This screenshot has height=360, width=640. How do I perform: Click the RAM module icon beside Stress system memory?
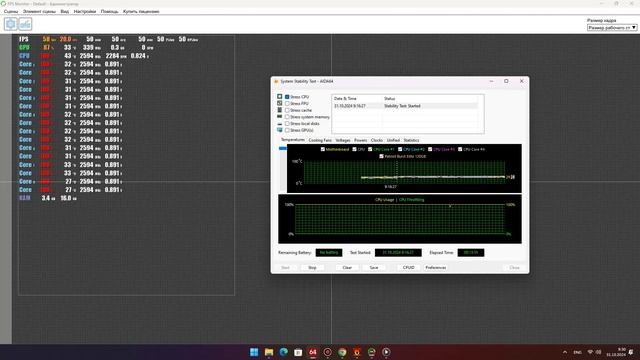(280, 117)
